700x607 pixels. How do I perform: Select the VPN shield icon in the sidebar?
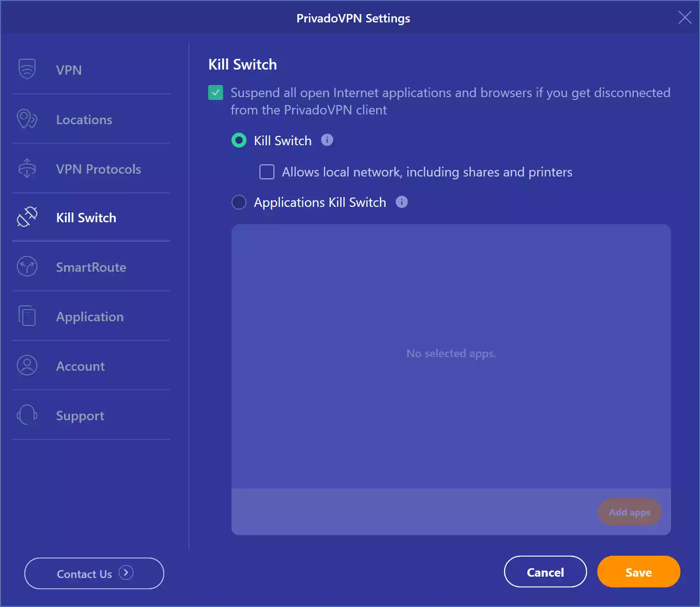click(x=27, y=68)
